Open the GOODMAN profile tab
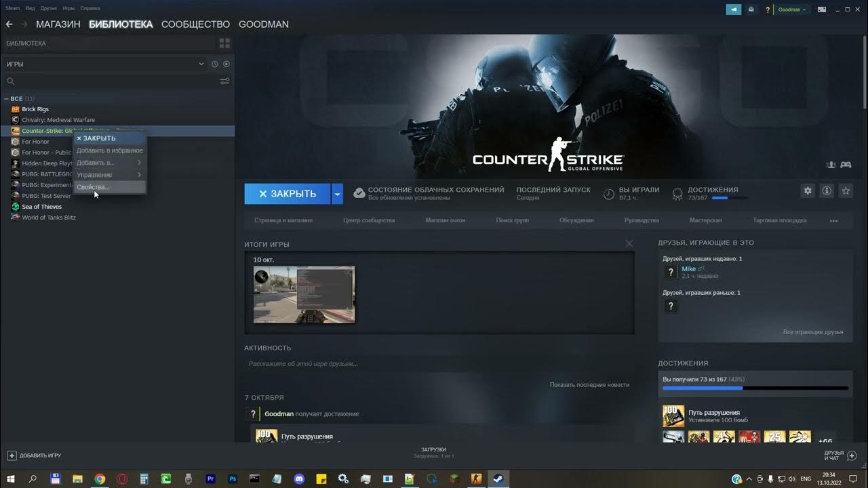868x488 pixels. [x=264, y=24]
